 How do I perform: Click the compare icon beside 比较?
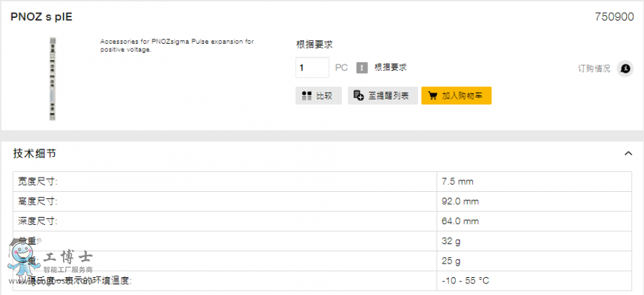tap(307, 95)
